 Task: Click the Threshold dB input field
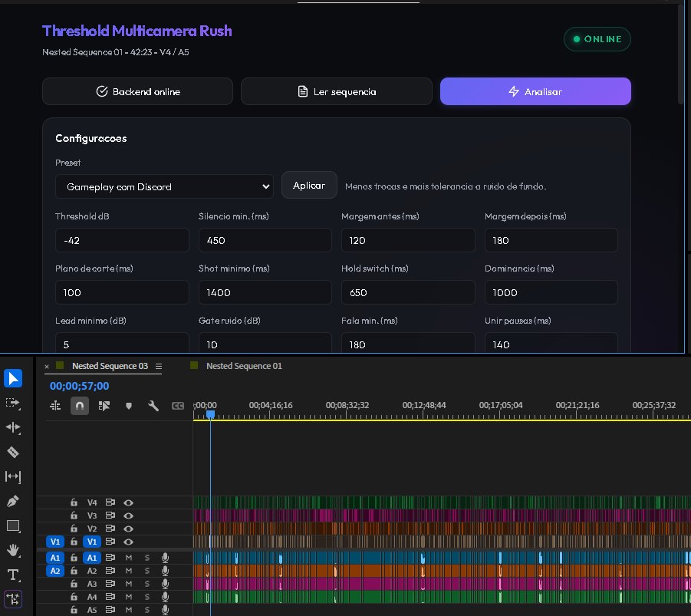tap(122, 240)
